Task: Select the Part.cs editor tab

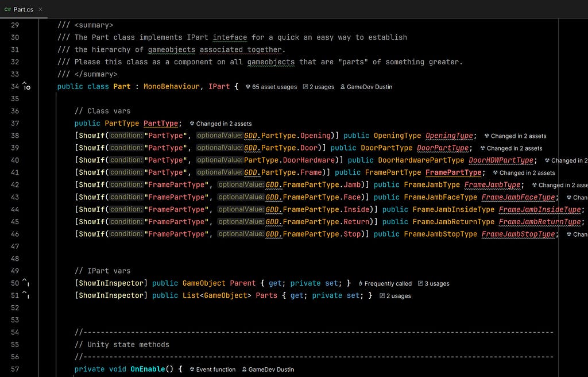Action: (x=23, y=9)
